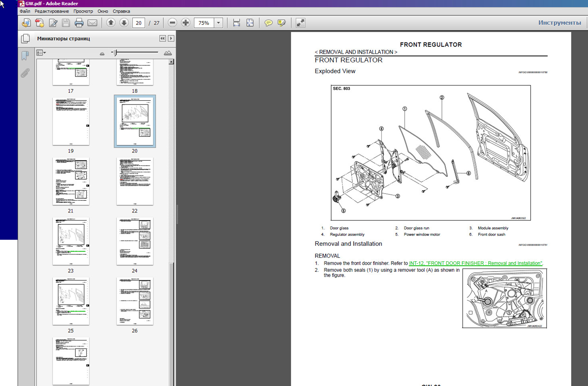The width and height of the screenshot is (588, 386).
Task: Open the Инструменты tools pane
Action: point(559,23)
